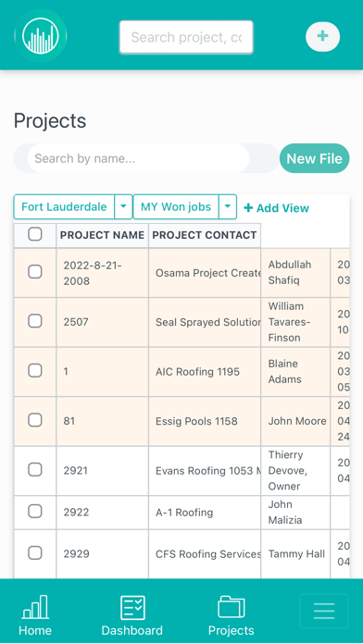Click the 2922 ID cell

(103, 513)
